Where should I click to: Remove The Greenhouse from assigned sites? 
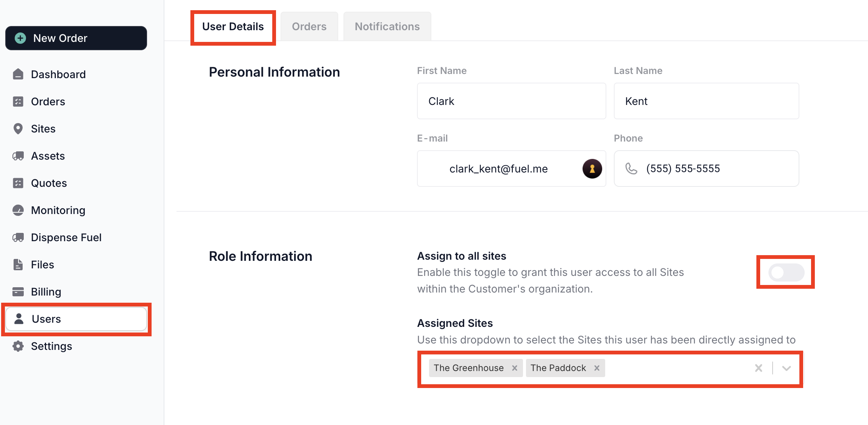(x=514, y=368)
